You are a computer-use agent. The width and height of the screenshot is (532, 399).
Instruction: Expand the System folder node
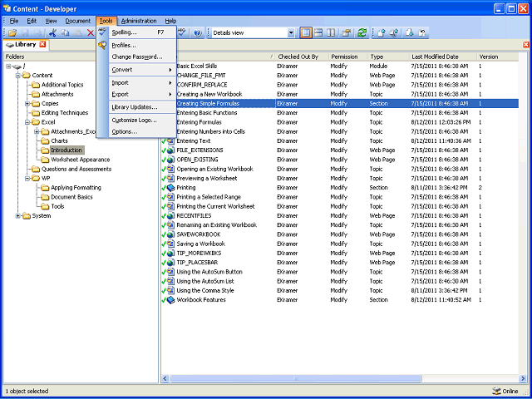click(x=18, y=216)
